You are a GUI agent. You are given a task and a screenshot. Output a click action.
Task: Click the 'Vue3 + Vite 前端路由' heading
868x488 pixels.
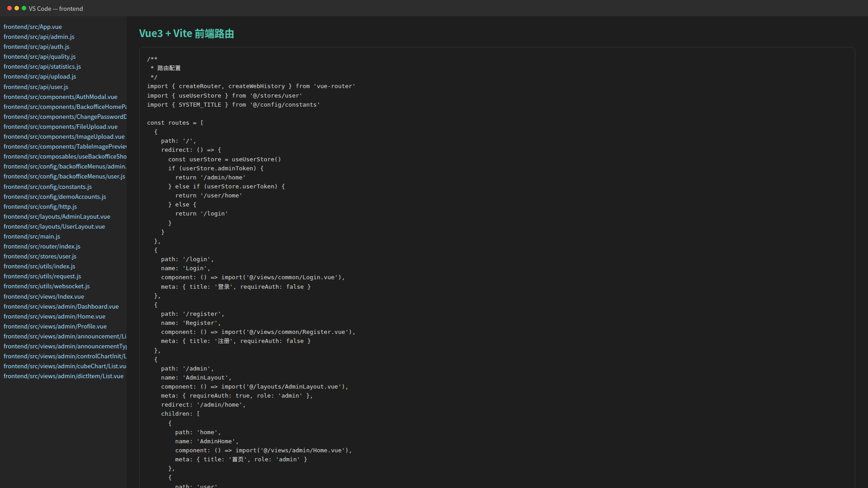click(186, 33)
